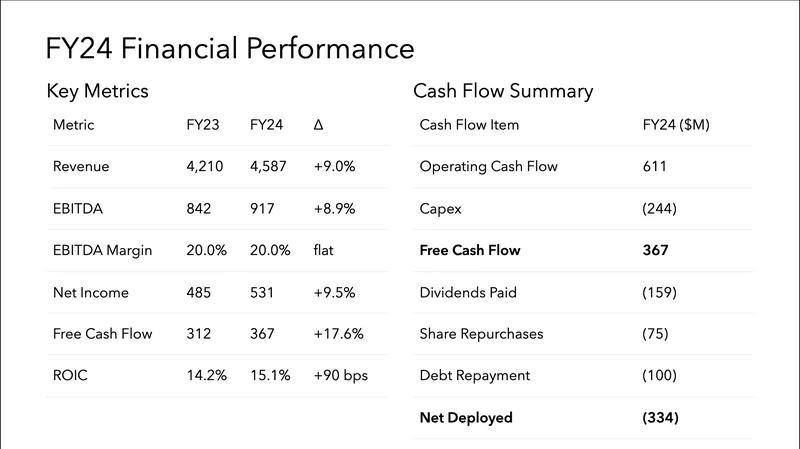Screen dimensions: 800x449
Task: Select the ROIC row label
Action: pyautogui.click(x=70, y=375)
